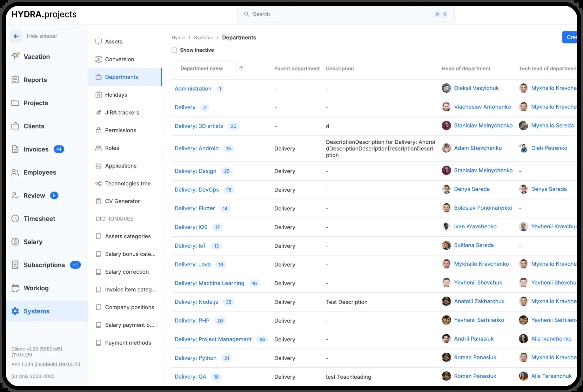
Task: Open Invoice item categories dictionary
Action: click(126, 290)
